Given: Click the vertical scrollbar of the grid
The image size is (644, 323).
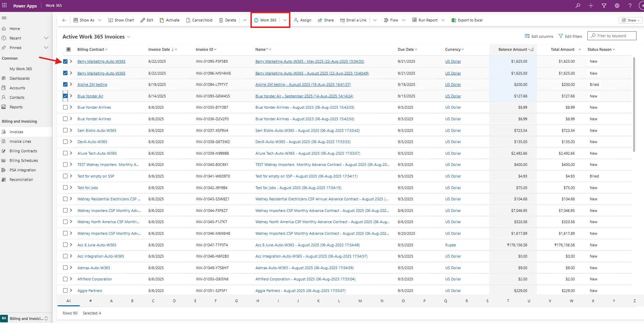Looking at the screenshot, I should pyautogui.click(x=634, y=105).
